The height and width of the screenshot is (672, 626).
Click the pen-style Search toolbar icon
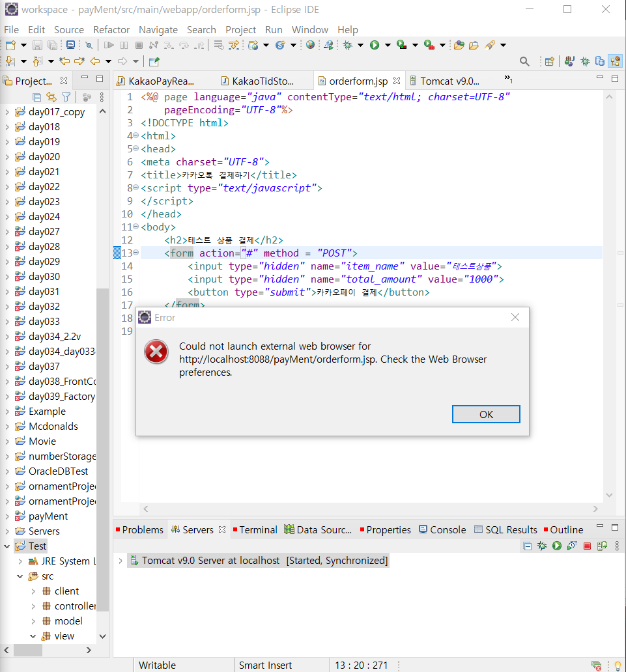pos(490,45)
